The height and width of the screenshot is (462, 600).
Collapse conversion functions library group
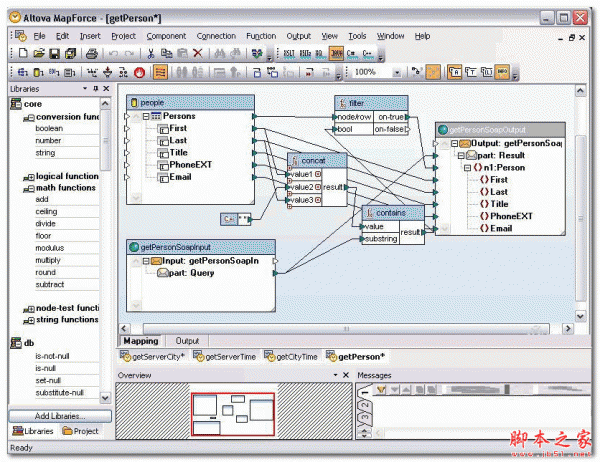click(x=29, y=118)
